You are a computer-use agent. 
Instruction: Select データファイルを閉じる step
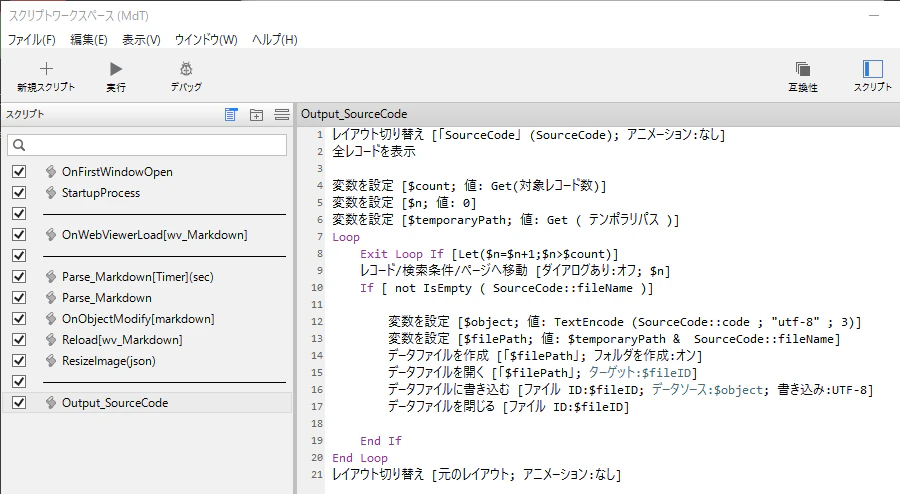(509, 407)
